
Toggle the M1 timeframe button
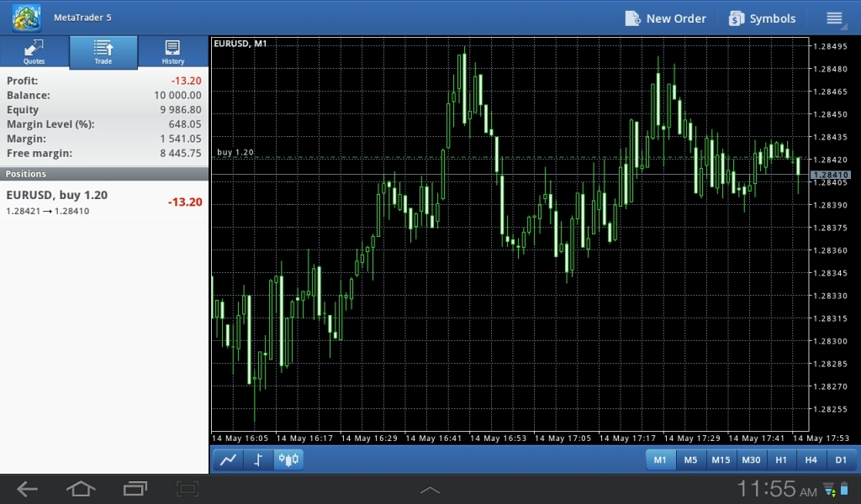(x=660, y=459)
